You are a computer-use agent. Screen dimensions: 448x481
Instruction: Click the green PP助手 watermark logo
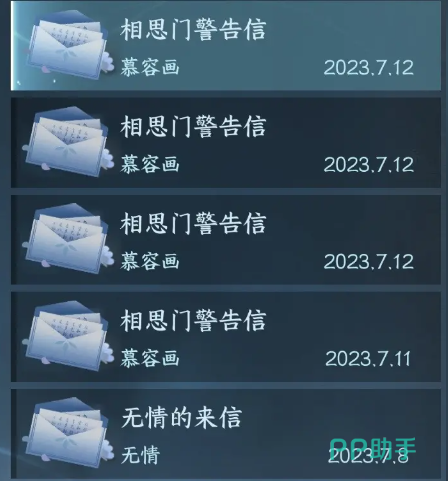[x=373, y=448]
